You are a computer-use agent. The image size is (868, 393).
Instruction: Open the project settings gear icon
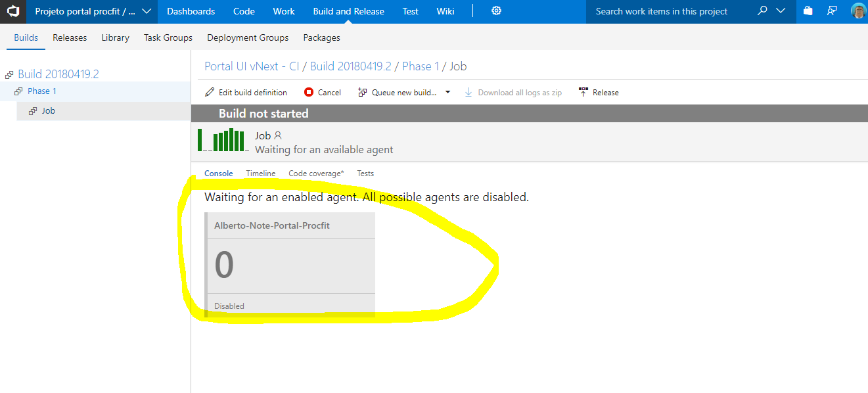496,11
